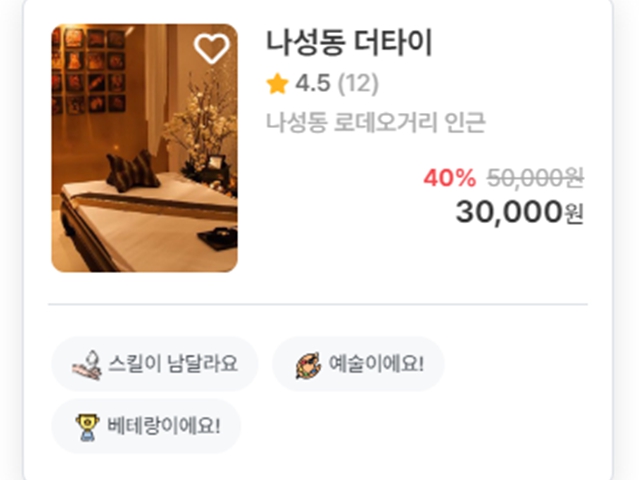Tap the heart icon to favorite shop
This screenshot has height=480, width=640.
pyautogui.click(x=211, y=49)
